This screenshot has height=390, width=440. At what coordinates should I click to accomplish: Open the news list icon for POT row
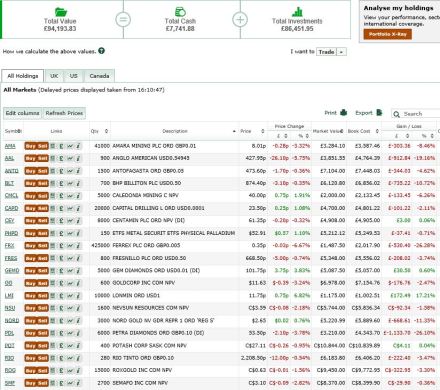[x=53, y=346]
